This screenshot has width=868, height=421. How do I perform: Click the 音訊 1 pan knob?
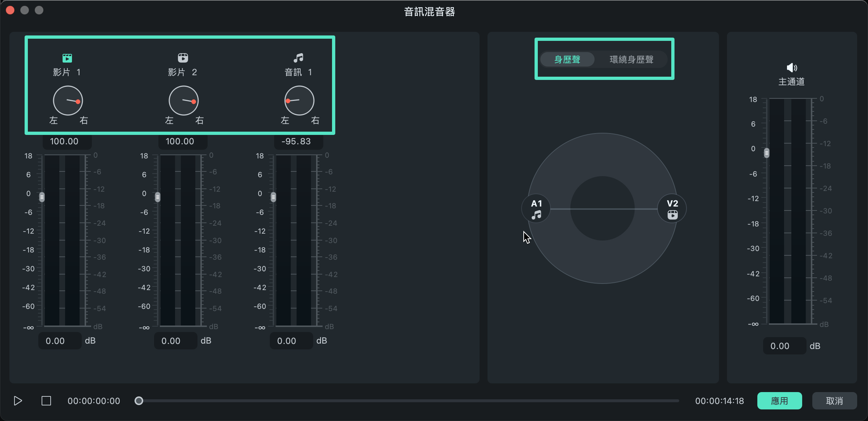click(299, 101)
